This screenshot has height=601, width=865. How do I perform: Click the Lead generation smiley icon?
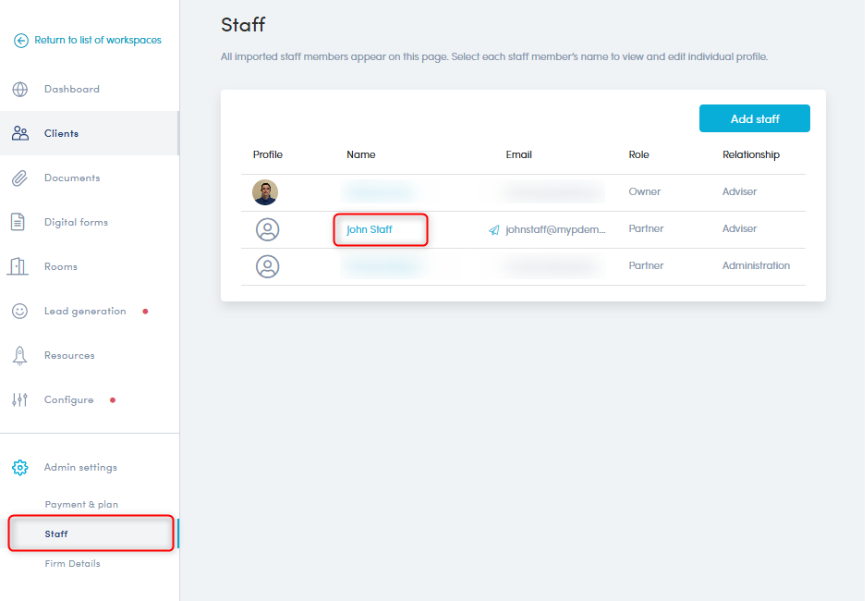[20, 311]
